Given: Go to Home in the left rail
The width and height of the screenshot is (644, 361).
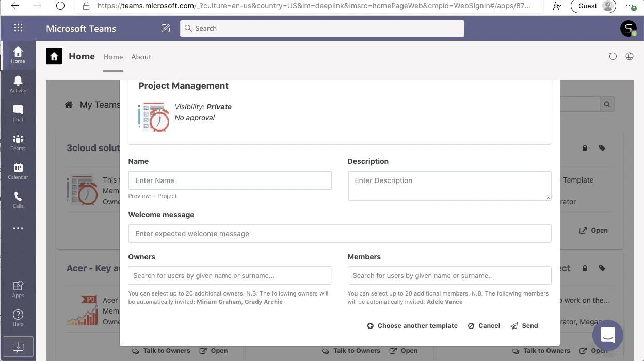Looking at the screenshot, I should tap(18, 55).
